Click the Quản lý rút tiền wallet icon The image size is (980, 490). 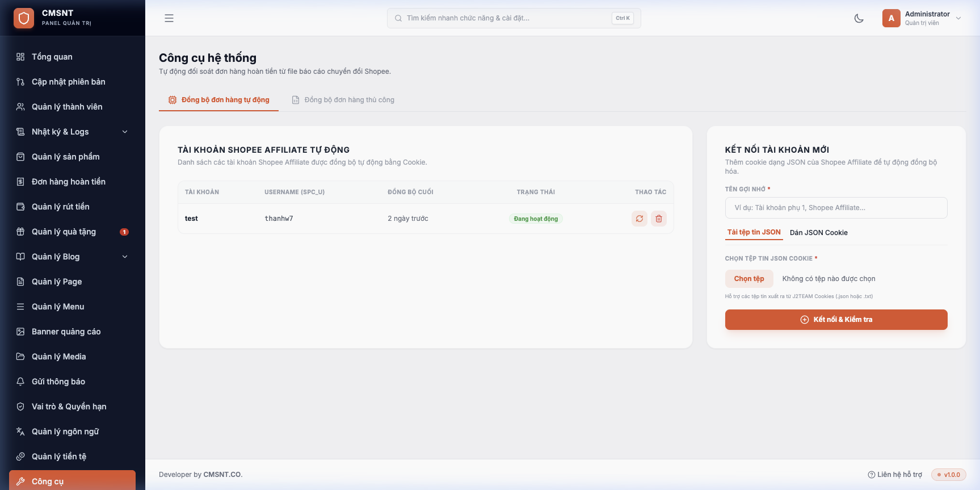[20, 207]
